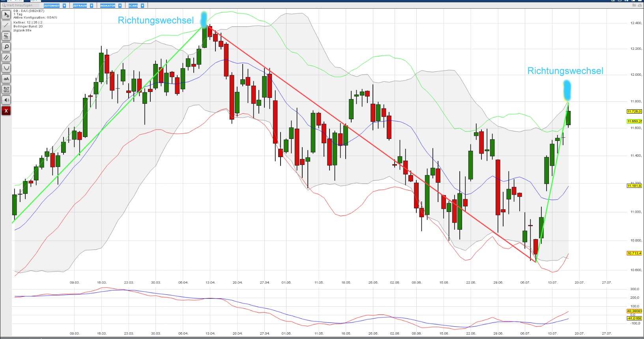Click the right 'Richtungswechsel' annotation text
644x339 pixels.
(x=565, y=71)
